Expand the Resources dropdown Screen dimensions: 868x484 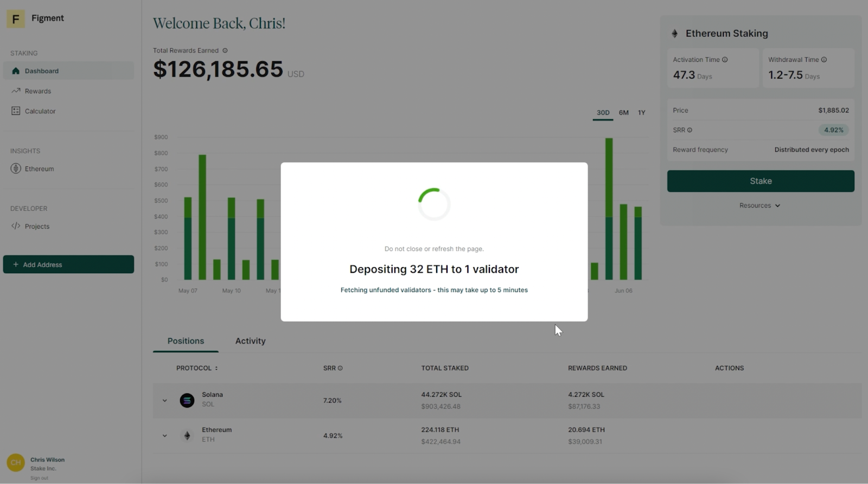(x=760, y=205)
